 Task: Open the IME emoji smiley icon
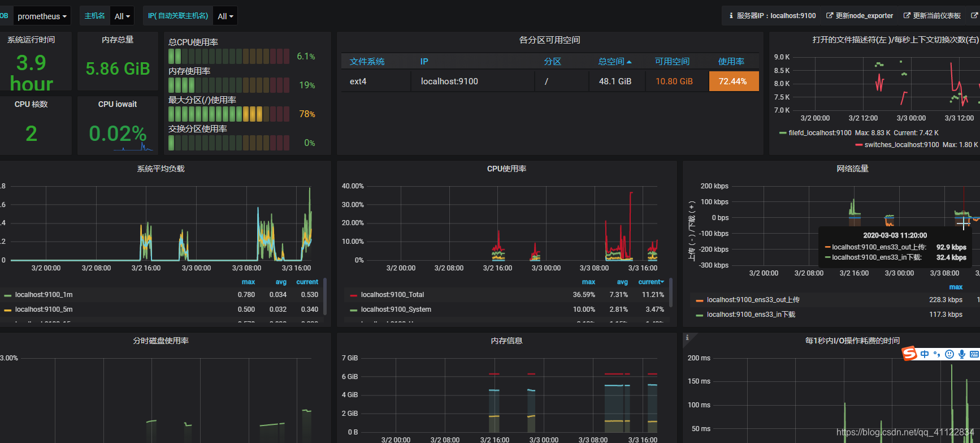tap(949, 354)
